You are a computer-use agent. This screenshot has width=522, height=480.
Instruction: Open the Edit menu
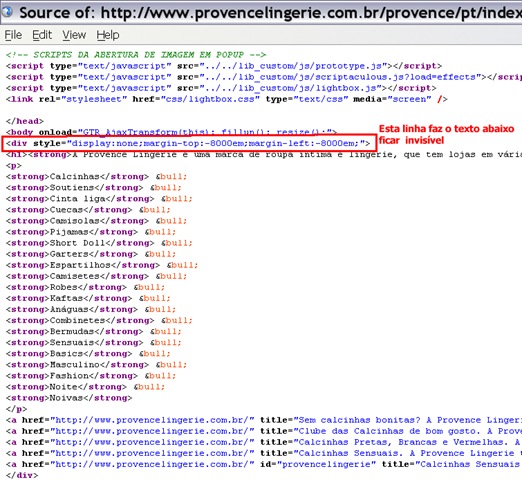(42, 35)
